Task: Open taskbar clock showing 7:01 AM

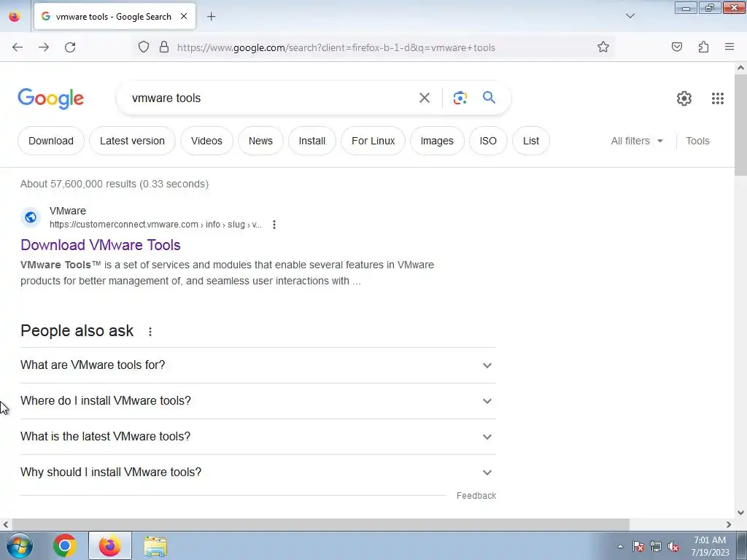Action: point(710,545)
